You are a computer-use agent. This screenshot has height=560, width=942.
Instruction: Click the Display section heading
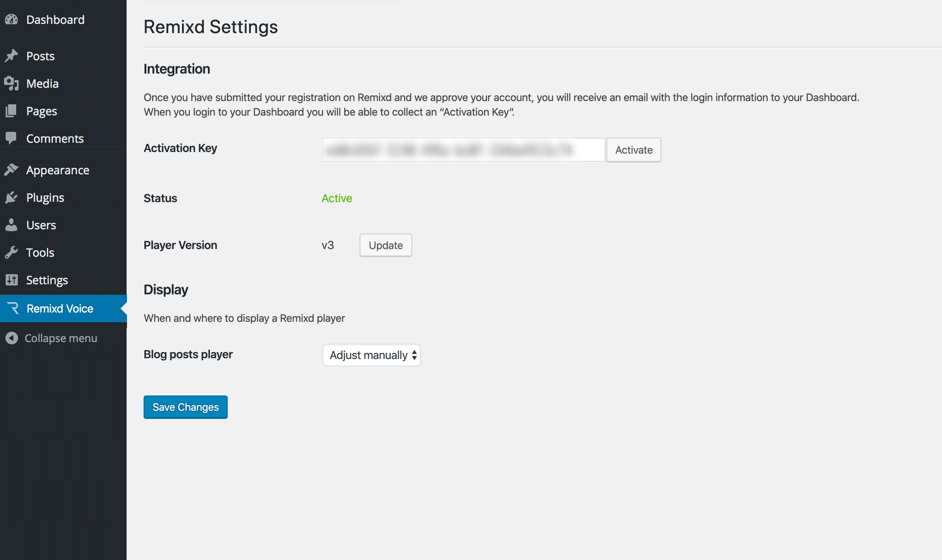point(166,290)
